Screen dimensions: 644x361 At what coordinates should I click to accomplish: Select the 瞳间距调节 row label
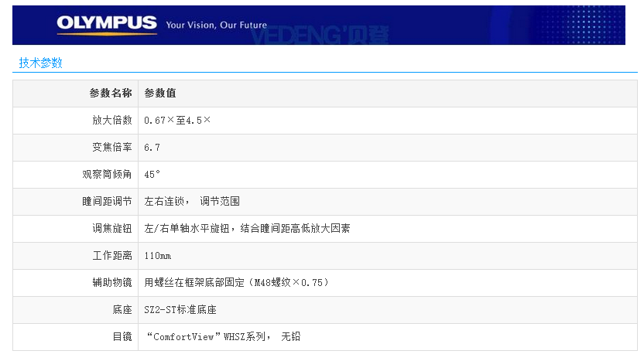[x=107, y=202]
